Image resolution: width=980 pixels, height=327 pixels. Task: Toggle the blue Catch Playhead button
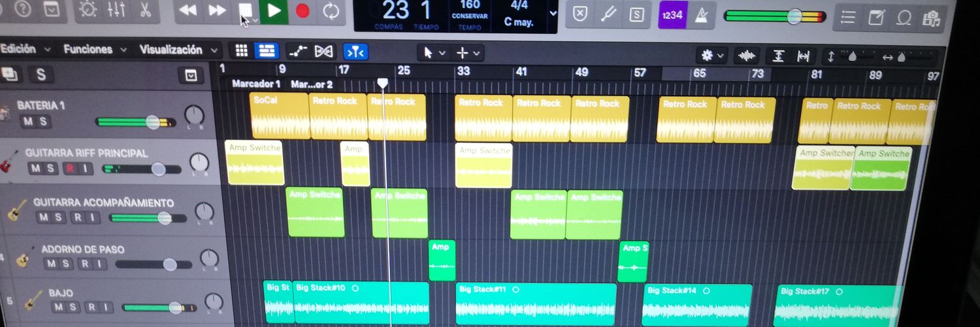(x=356, y=51)
